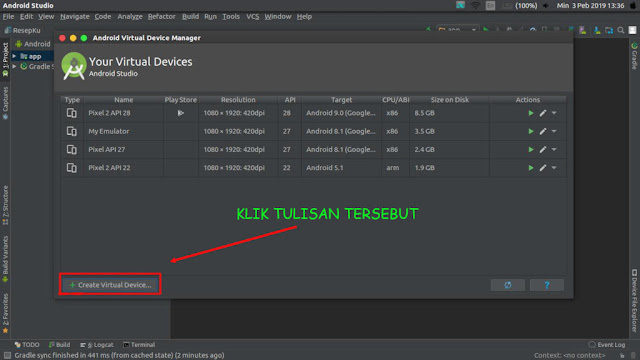Launch the My Emulator device
Image resolution: width=640 pixels, height=360 pixels.
531,131
